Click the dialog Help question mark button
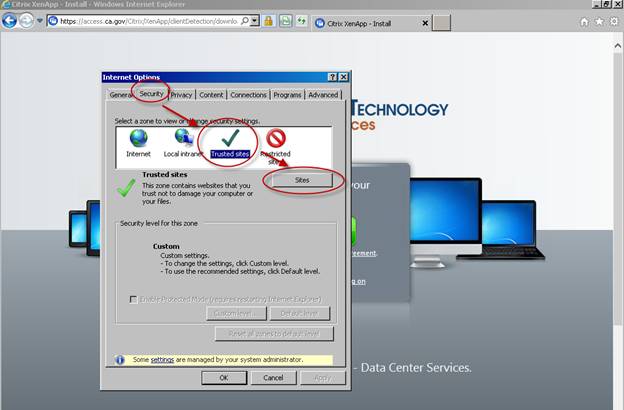This screenshot has height=410, width=624. 331,77
